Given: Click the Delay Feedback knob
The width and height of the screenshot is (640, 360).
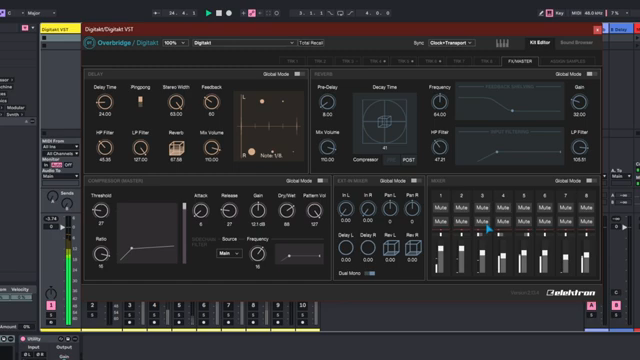Looking at the screenshot, I should coord(211,102).
